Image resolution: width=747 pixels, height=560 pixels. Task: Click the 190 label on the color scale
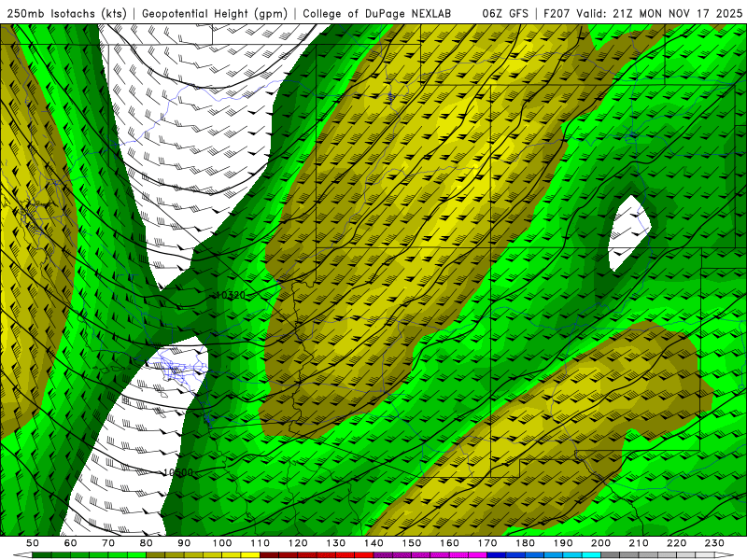point(563,543)
